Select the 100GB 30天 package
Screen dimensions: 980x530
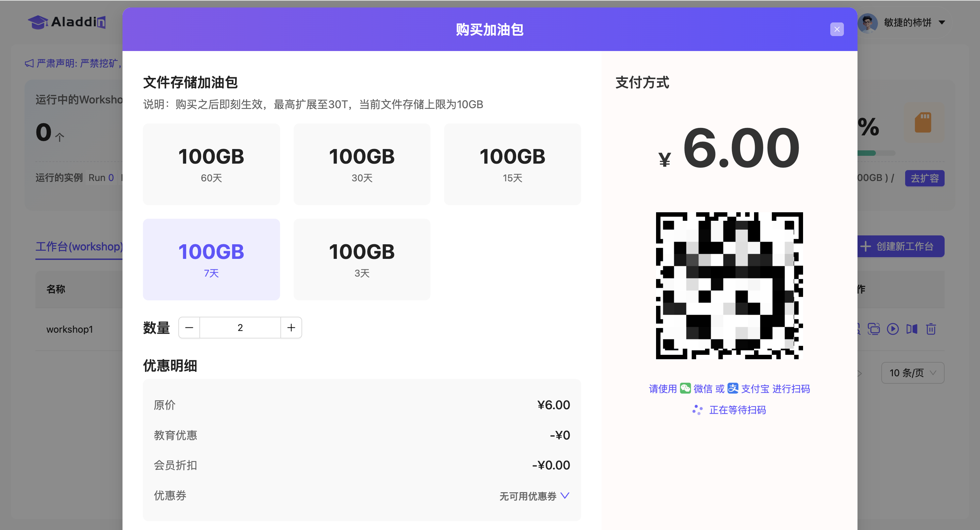pos(361,164)
